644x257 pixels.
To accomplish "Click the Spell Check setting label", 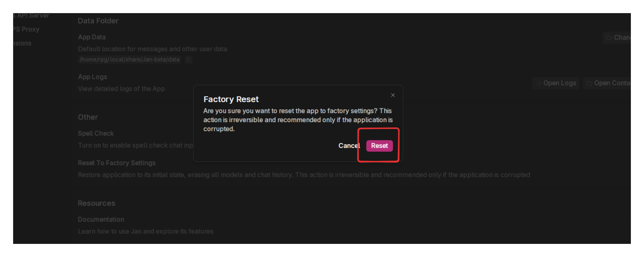I will tap(96, 133).
